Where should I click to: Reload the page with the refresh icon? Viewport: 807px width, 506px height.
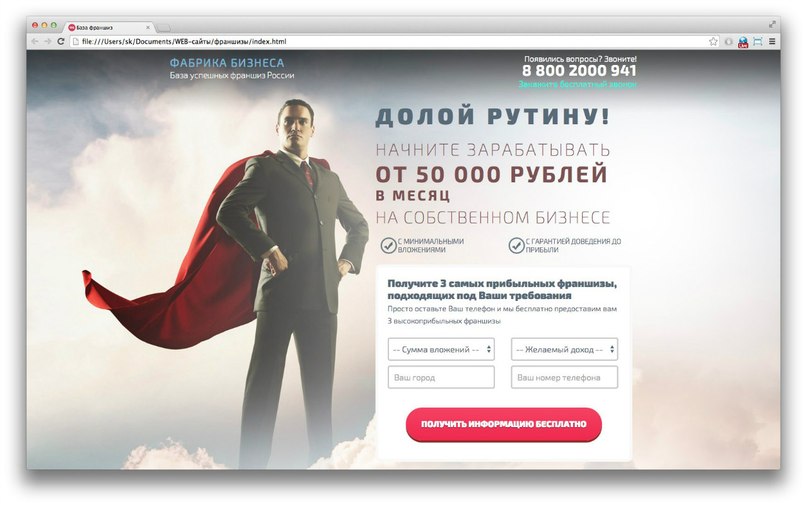[61, 42]
